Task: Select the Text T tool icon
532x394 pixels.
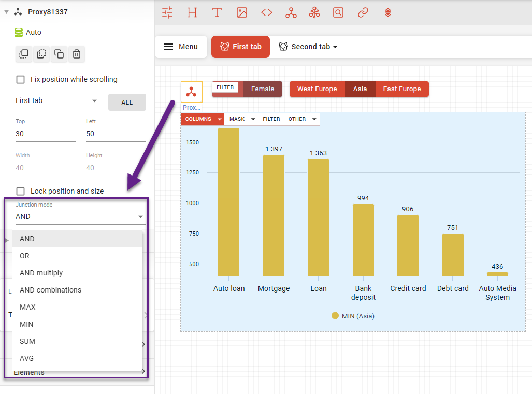Action: click(x=217, y=12)
